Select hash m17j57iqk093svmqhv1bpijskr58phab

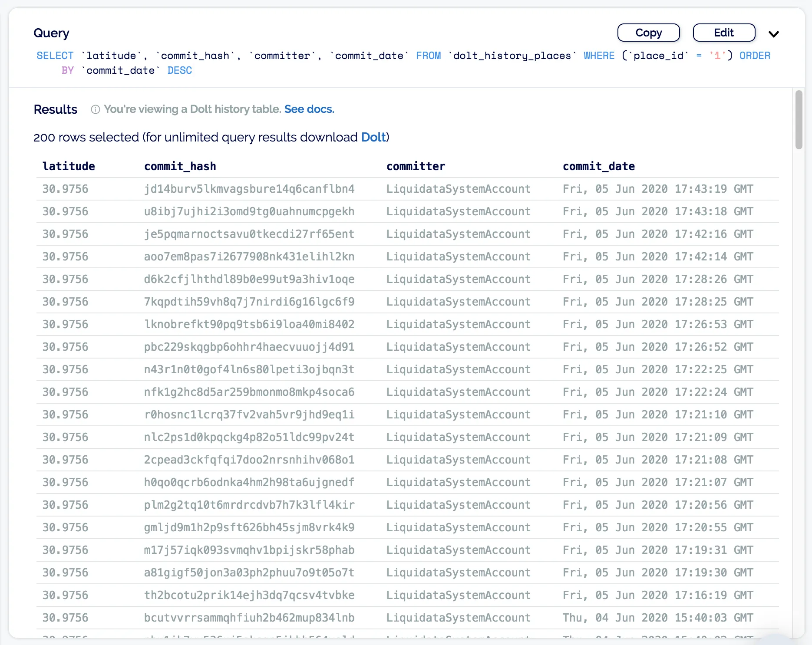[249, 550]
